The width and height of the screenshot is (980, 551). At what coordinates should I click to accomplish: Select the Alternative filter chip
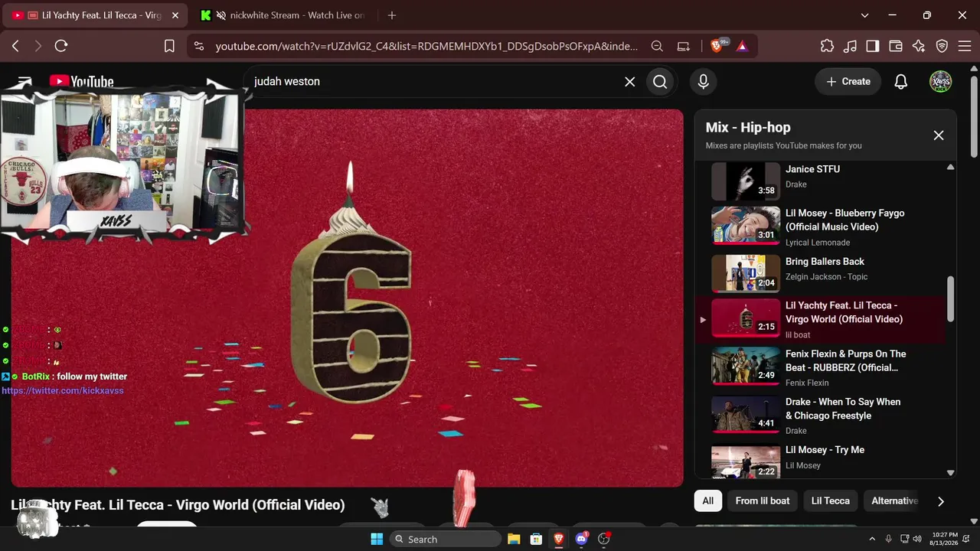[x=894, y=500]
